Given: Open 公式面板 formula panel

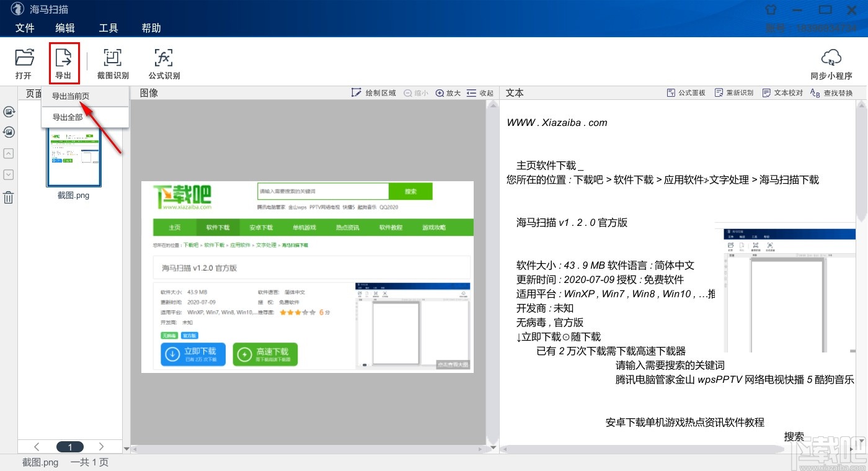Looking at the screenshot, I should (686, 93).
